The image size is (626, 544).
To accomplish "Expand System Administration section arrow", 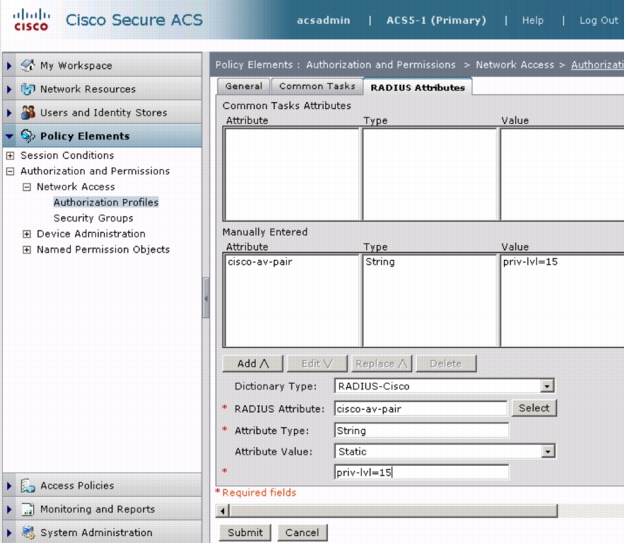I will [x=9, y=533].
